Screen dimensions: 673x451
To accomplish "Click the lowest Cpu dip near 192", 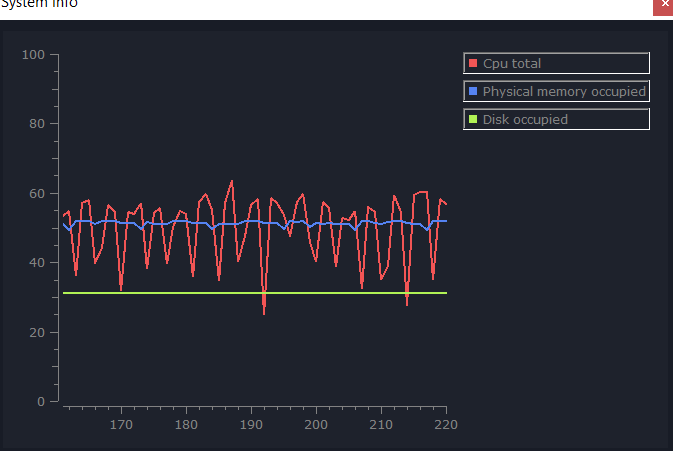I will (264, 312).
